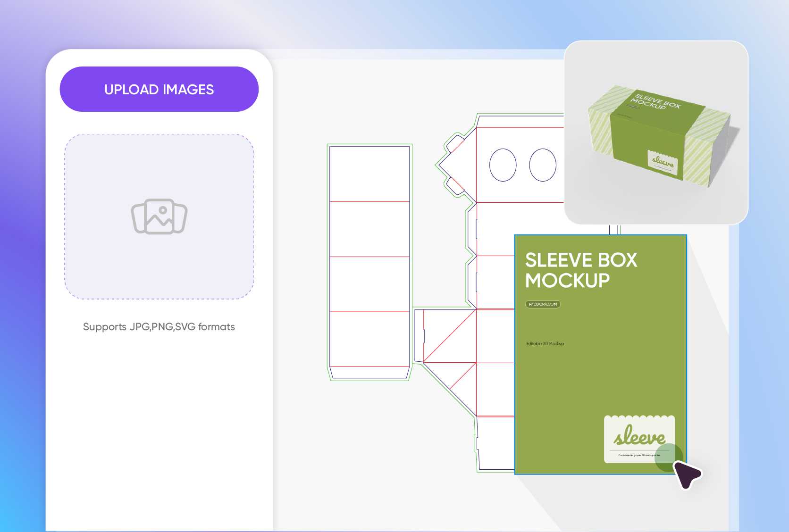The height and width of the screenshot is (532, 789).
Task: Click the UPLOAD IMAGES button
Action: (159, 89)
